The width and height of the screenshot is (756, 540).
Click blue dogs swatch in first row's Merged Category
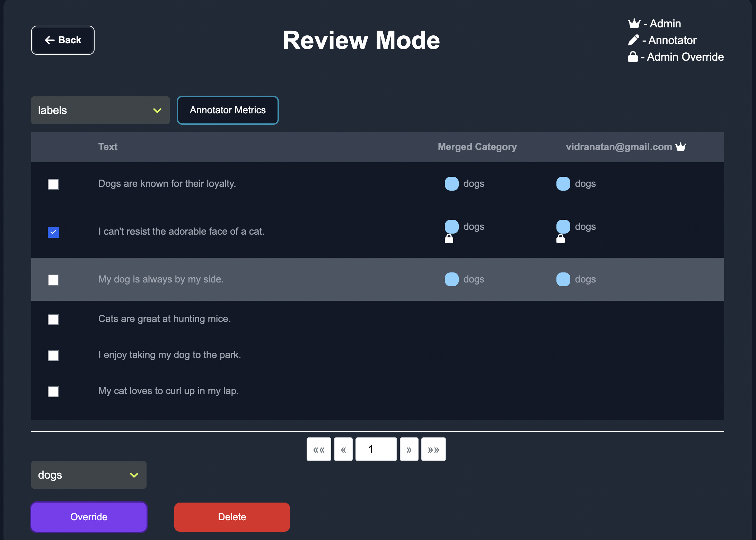pos(451,184)
